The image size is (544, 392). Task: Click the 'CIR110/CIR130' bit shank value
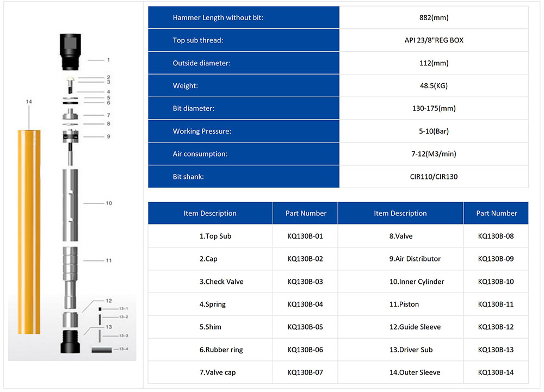click(x=434, y=177)
